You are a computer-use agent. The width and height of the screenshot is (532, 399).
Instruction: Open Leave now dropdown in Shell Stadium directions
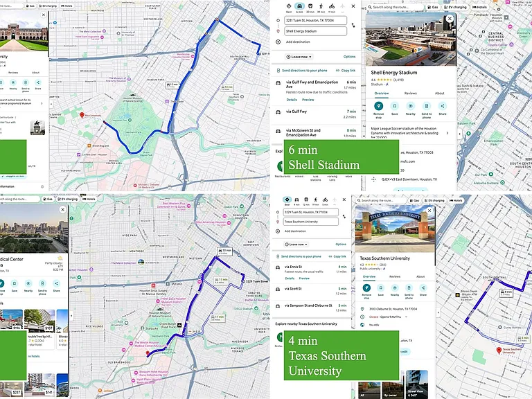coord(299,57)
